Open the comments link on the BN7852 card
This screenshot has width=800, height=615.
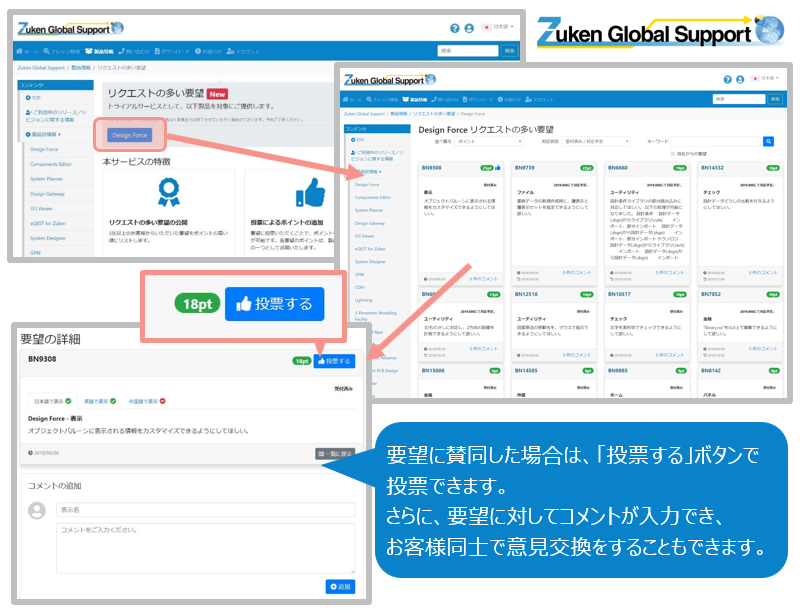(763, 349)
